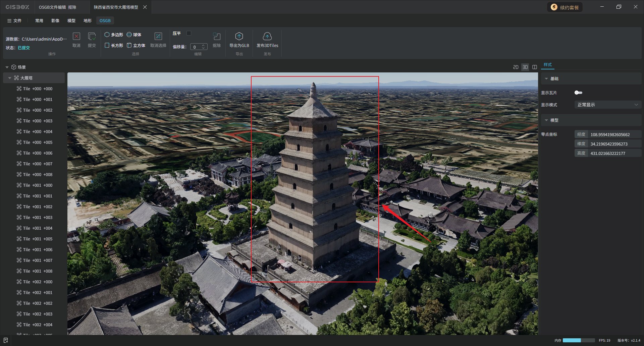This screenshot has width=644, height=346.
Task: Click the Submit (提交) icon
Action: pyautogui.click(x=92, y=37)
